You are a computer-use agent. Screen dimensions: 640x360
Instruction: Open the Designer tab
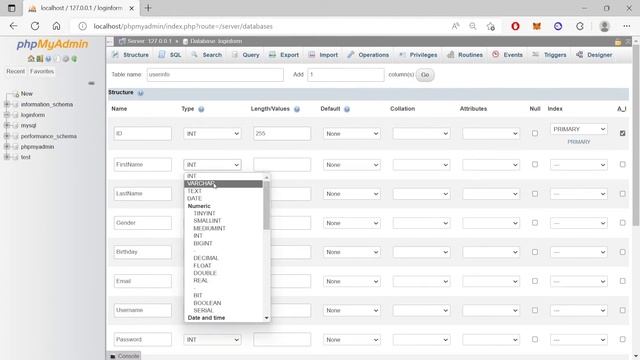click(594, 55)
